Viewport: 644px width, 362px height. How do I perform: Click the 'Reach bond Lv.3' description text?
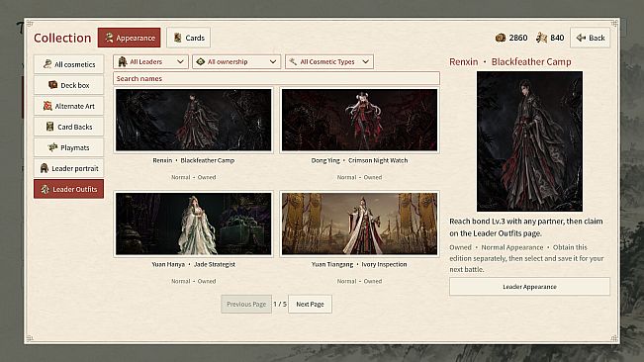coord(526,226)
